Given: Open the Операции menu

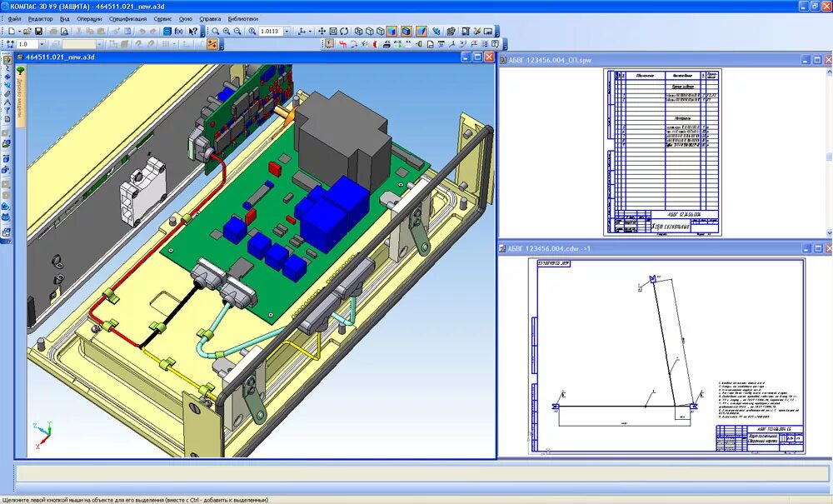Looking at the screenshot, I should click(x=89, y=18).
